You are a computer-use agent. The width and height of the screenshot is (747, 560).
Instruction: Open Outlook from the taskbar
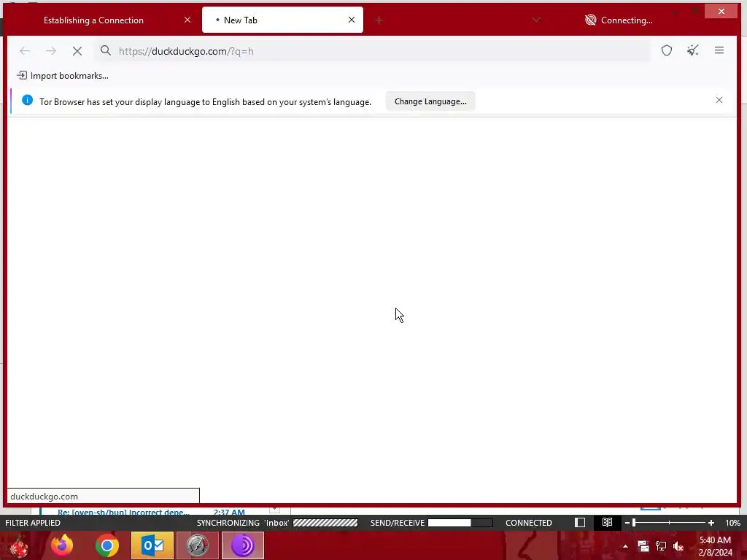click(152, 545)
